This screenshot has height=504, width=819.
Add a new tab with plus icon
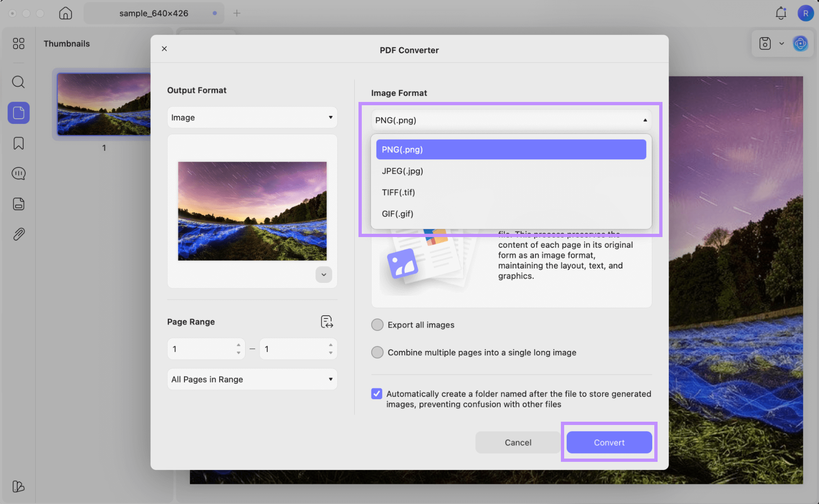click(237, 13)
